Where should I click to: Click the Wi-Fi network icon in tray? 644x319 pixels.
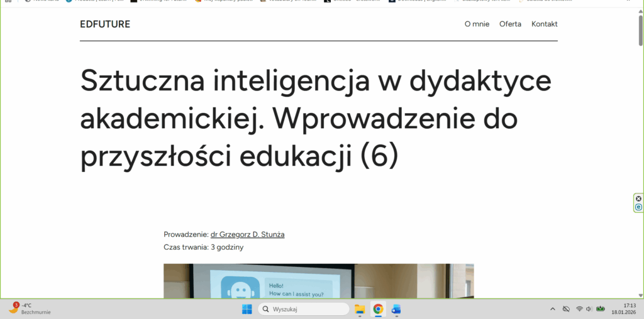tap(579, 309)
